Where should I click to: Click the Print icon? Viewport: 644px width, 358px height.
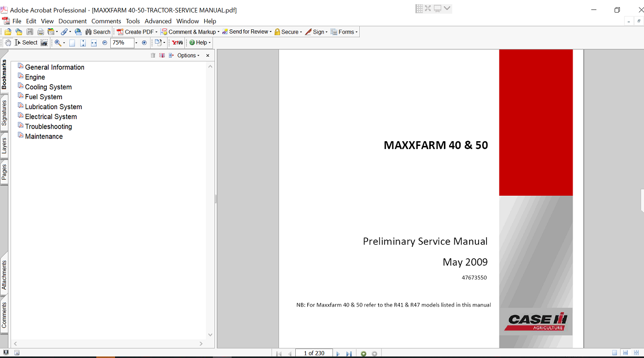click(40, 32)
